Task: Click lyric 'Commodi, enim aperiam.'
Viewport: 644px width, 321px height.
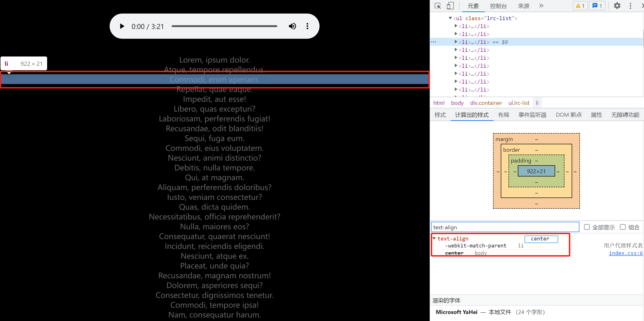Action: pos(215,79)
